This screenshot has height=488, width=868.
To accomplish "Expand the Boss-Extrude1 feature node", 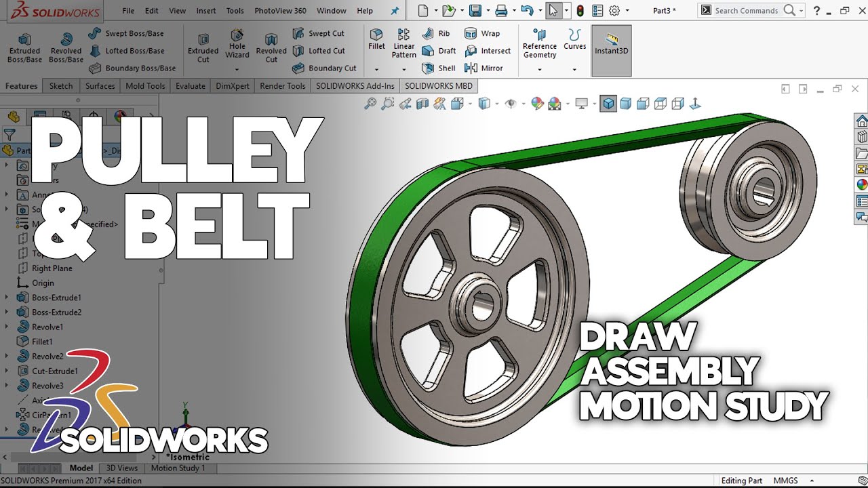I will (x=7, y=298).
